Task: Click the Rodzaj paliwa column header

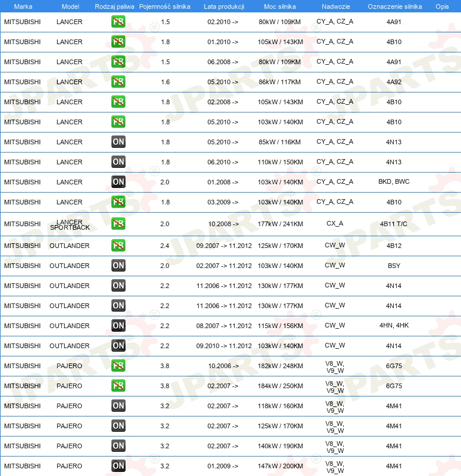Action: [x=114, y=6]
